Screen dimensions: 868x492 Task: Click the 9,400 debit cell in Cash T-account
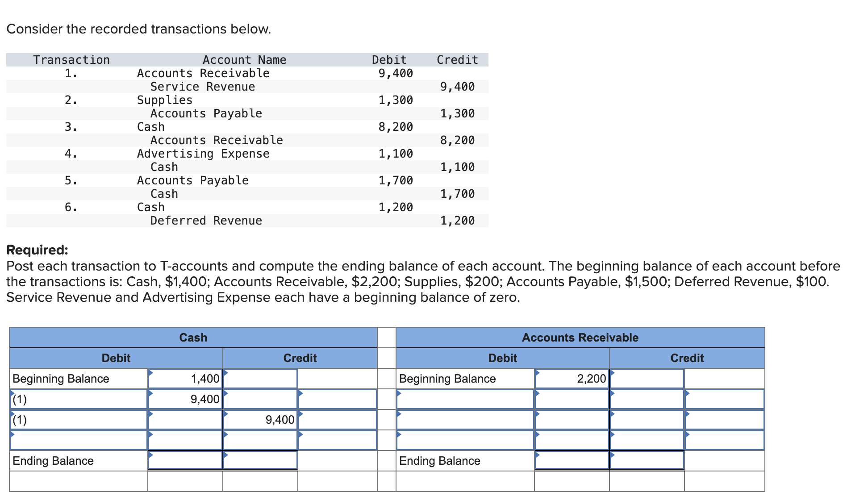(185, 399)
